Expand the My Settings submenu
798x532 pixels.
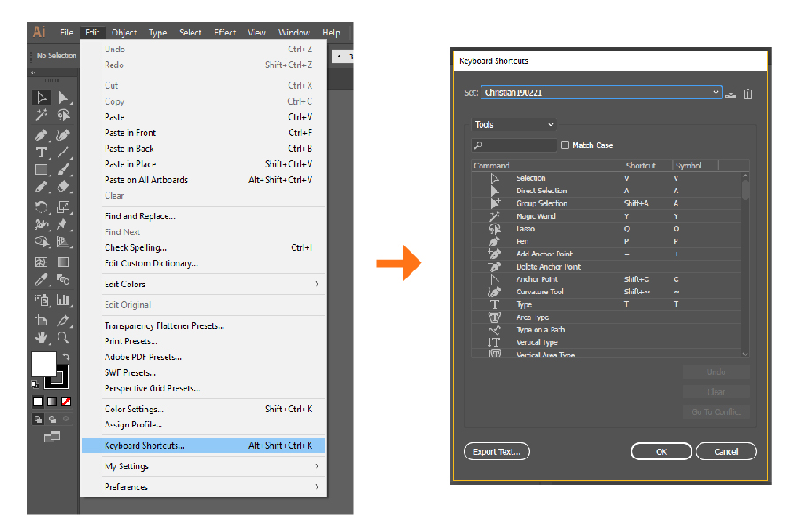pyautogui.click(x=204, y=466)
